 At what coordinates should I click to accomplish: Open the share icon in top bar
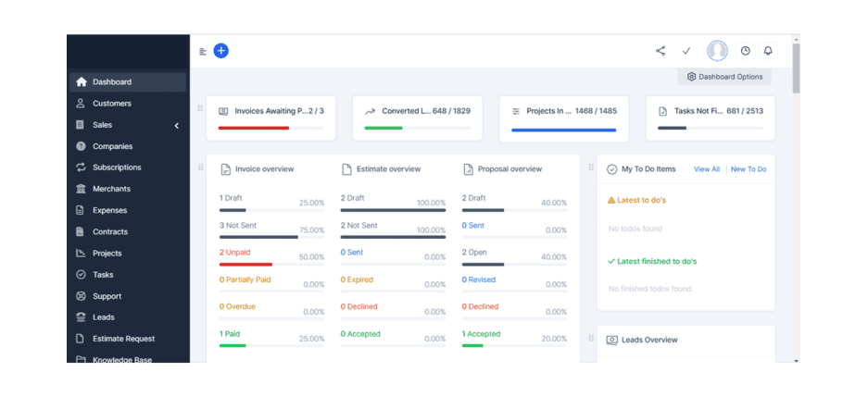pos(660,51)
